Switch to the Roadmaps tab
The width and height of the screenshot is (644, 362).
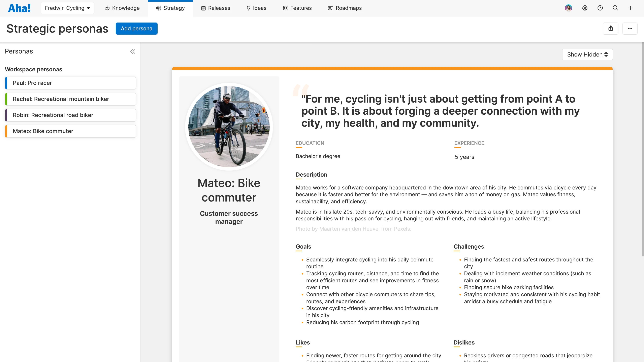(345, 8)
